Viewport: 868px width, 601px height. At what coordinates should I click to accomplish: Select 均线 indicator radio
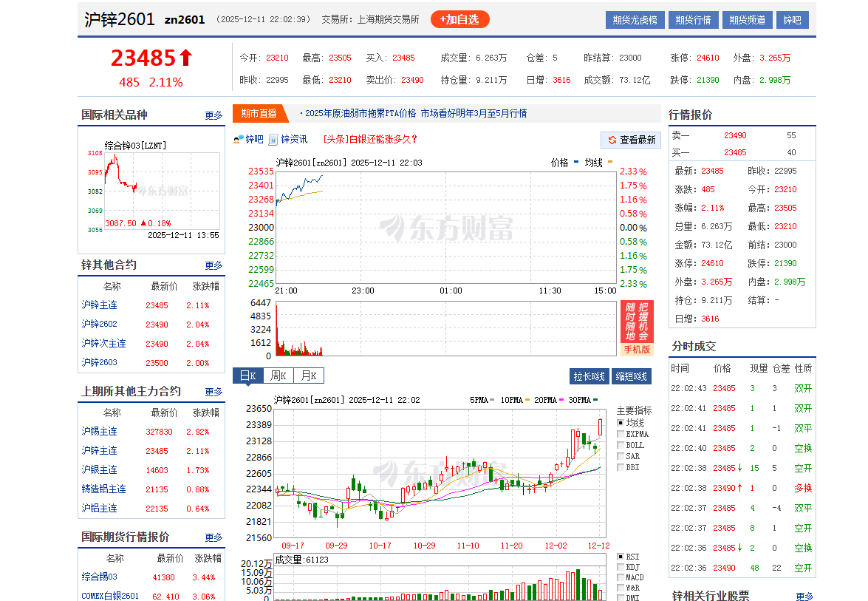click(x=621, y=423)
